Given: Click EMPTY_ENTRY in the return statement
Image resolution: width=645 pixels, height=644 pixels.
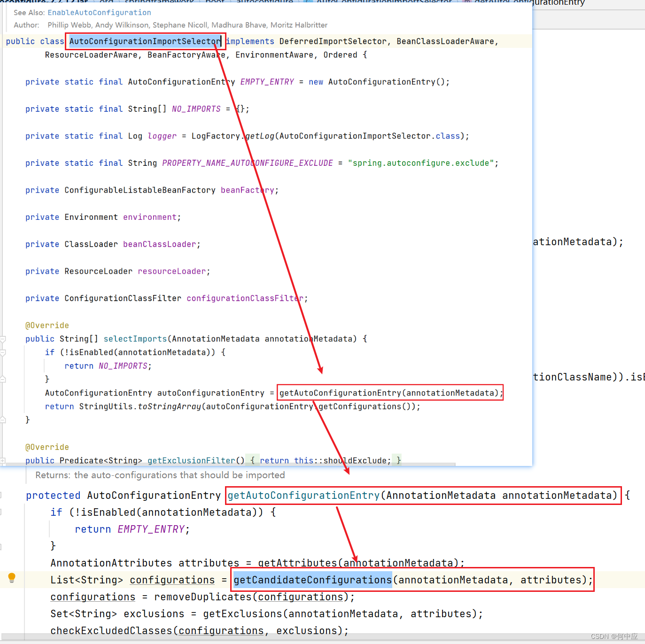Looking at the screenshot, I should pyautogui.click(x=151, y=529).
